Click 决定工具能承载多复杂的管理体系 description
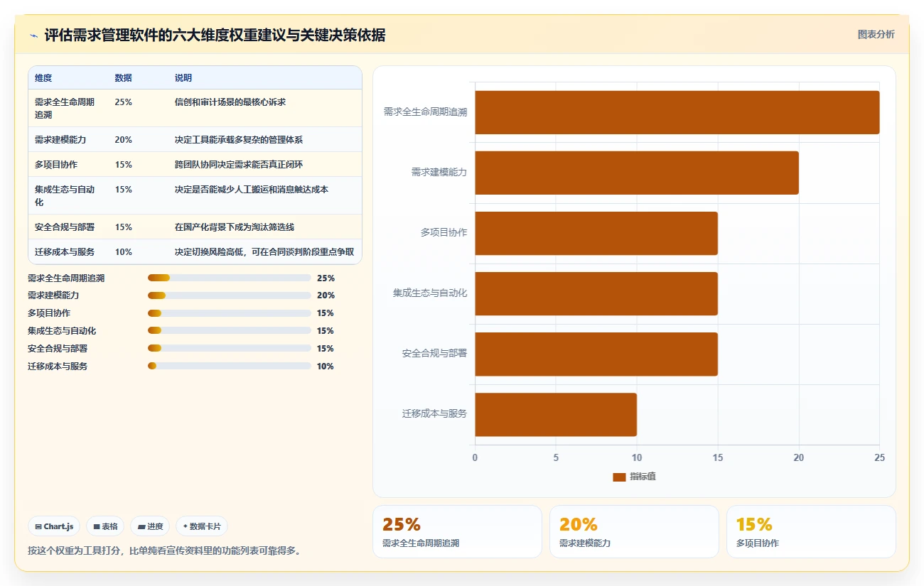This screenshot has height=586, width=924. [239, 139]
